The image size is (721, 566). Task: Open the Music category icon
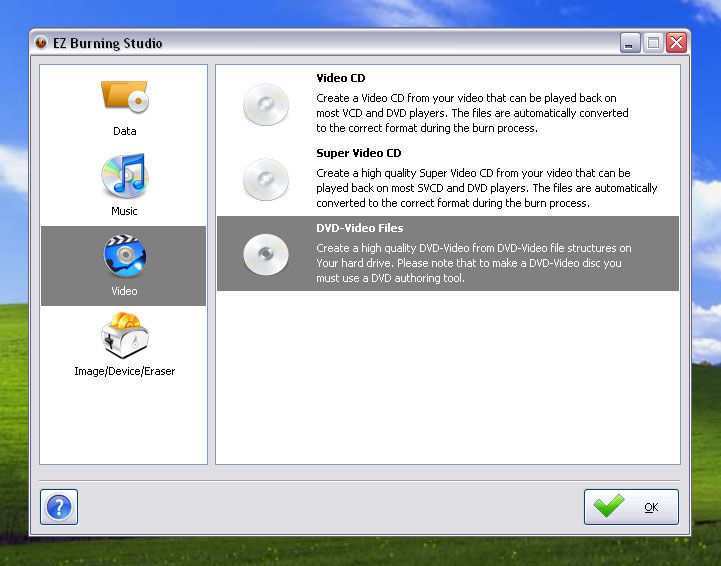coord(125,176)
